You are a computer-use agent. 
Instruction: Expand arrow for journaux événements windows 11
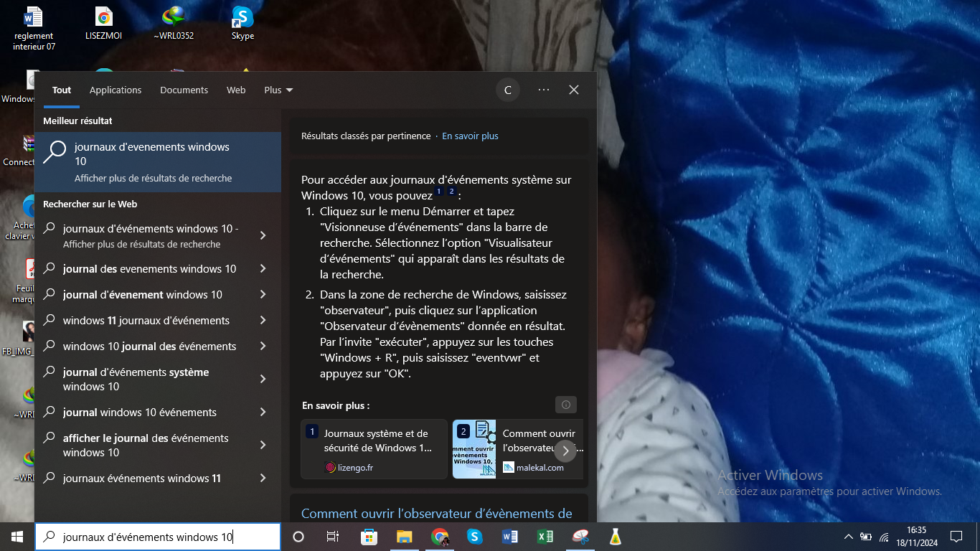(263, 478)
